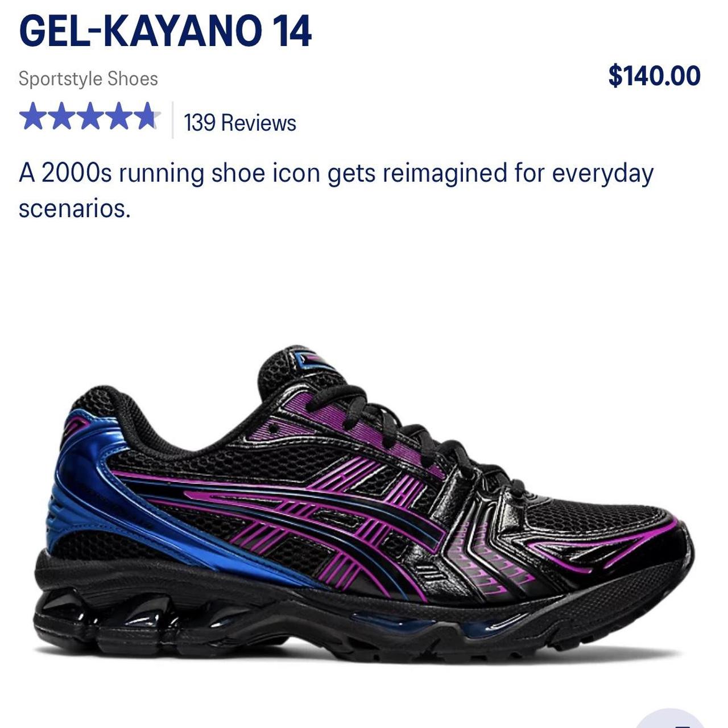Click the second rating star
Viewport: 728px width, 728px height.
point(61,116)
